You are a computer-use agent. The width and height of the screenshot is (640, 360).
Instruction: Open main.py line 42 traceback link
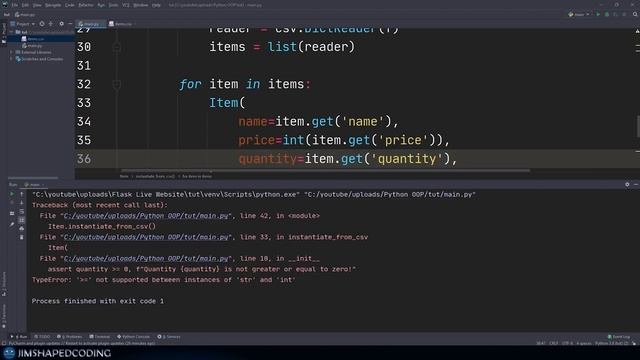tap(146, 216)
